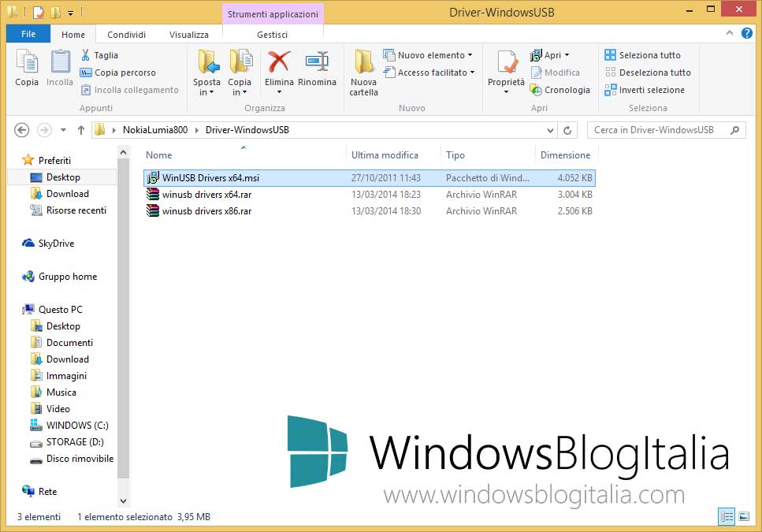Select the WinUSB Drivers x64.msi file
Viewport: 762px width, 532px height.
click(x=370, y=178)
